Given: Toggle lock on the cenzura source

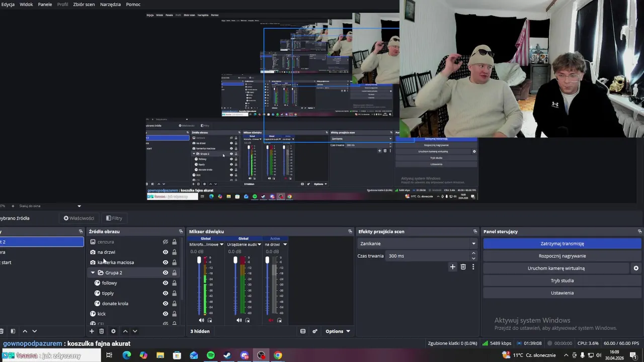Looking at the screenshot, I should click(x=174, y=242).
